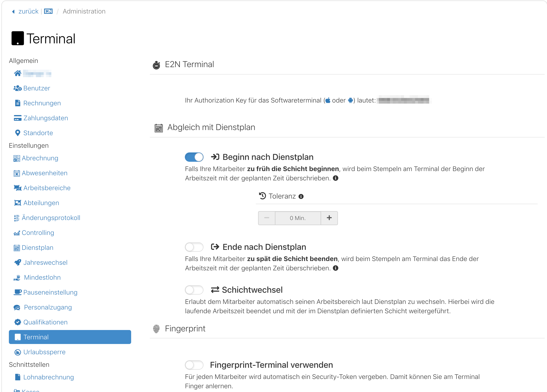Enable Fingerprint-Terminal verwenden toggle

coord(194,365)
